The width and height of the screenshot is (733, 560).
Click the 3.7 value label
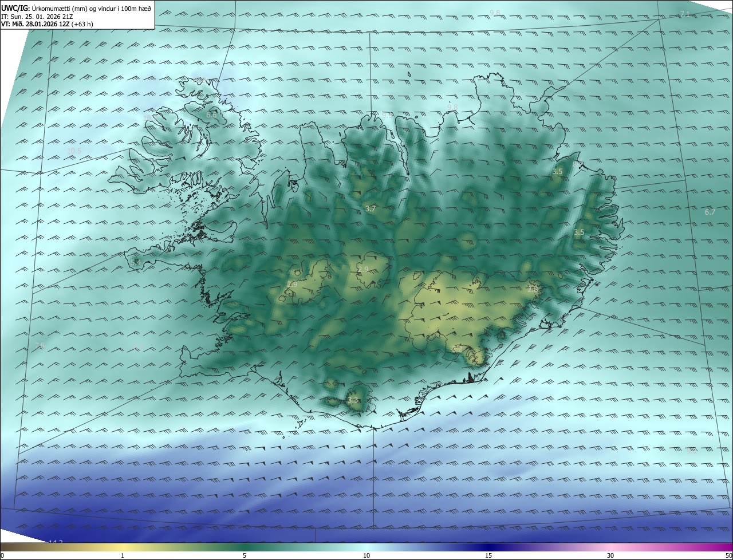pyautogui.click(x=371, y=208)
